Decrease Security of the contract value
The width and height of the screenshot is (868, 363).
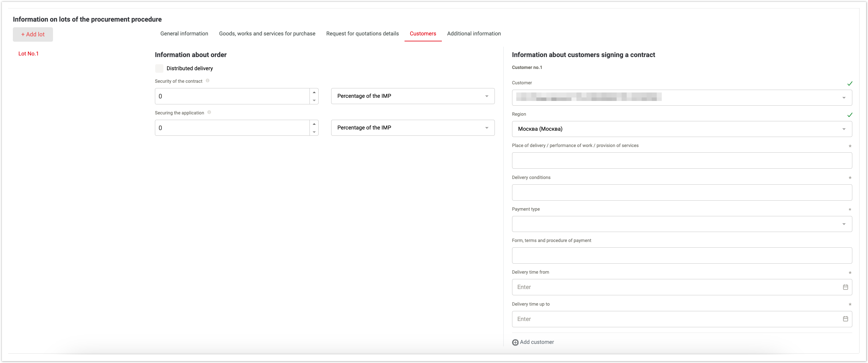[x=314, y=100]
